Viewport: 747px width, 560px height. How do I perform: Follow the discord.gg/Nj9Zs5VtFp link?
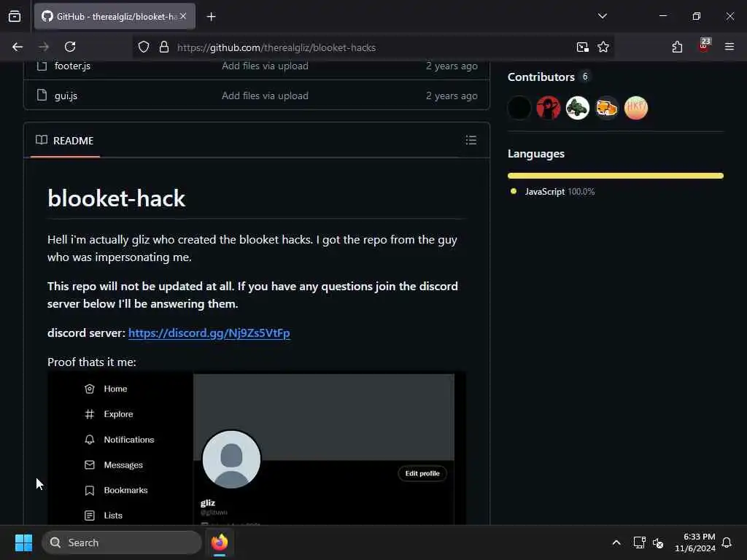pyautogui.click(x=209, y=332)
